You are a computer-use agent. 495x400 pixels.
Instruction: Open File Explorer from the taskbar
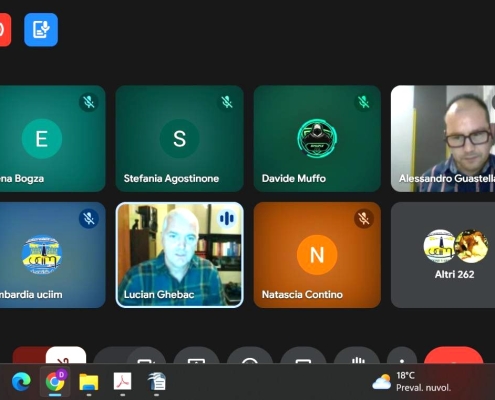click(89, 382)
